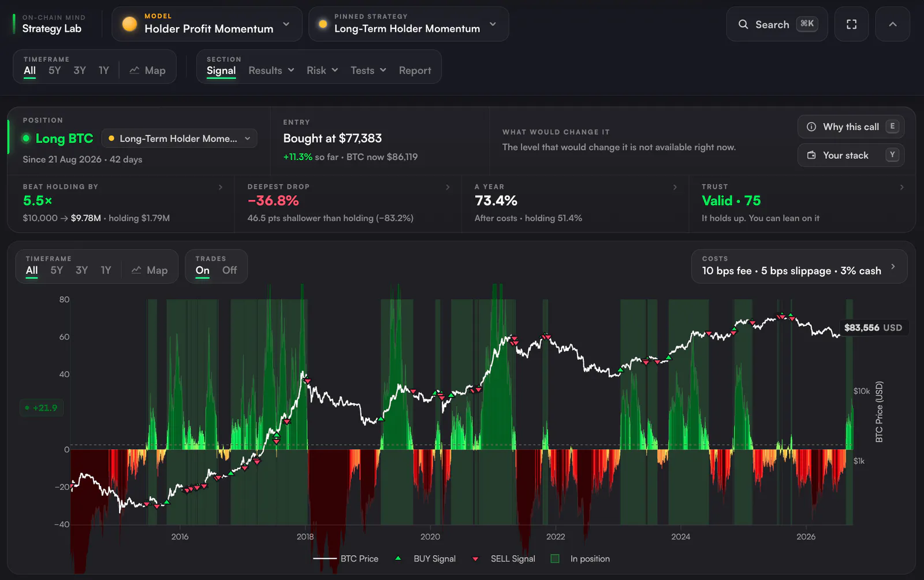The image size is (924, 580).
Task: Turn trades markers Off
Action: pos(229,270)
